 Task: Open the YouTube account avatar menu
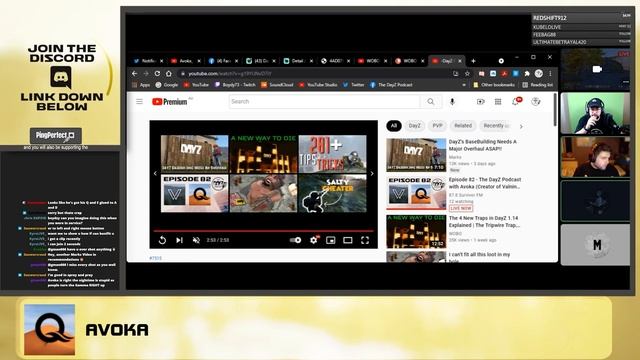click(x=536, y=102)
